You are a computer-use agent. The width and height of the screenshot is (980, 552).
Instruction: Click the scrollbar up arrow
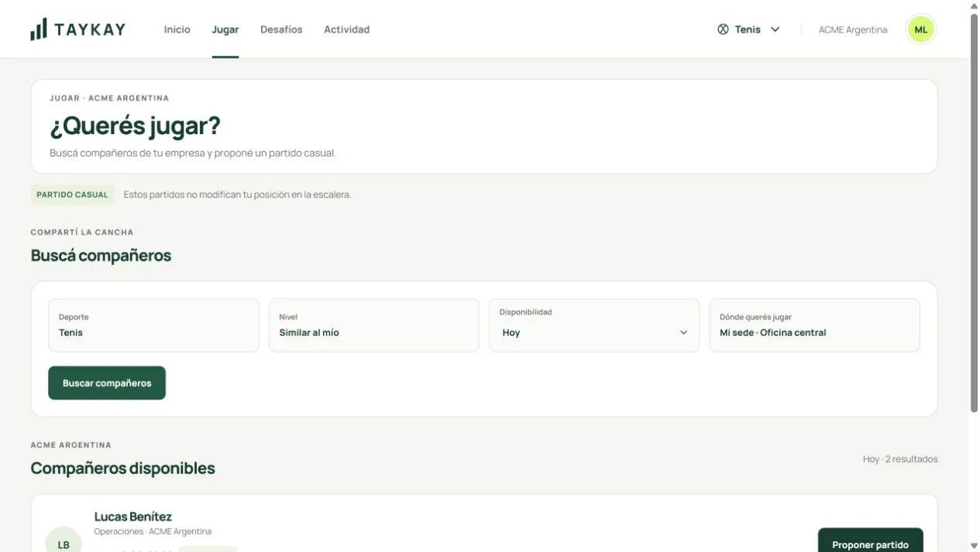click(x=975, y=5)
